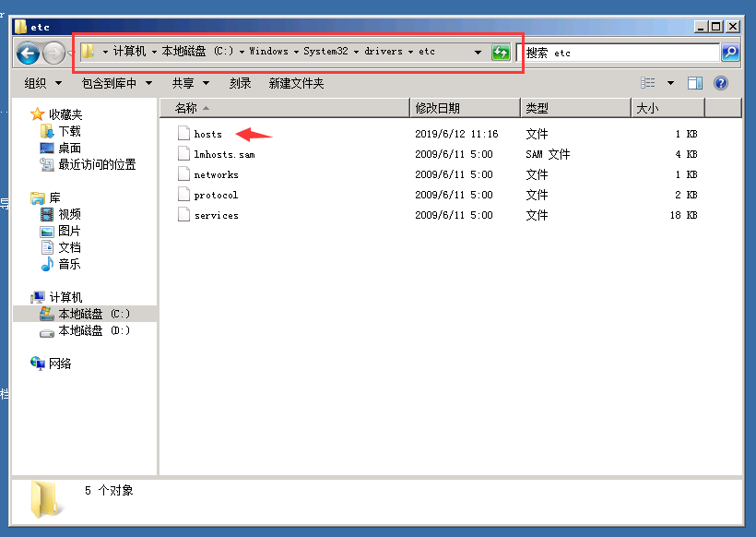This screenshot has height=537, width=756.
Task: Click the networks file name
Action: (x=216, y=174)
